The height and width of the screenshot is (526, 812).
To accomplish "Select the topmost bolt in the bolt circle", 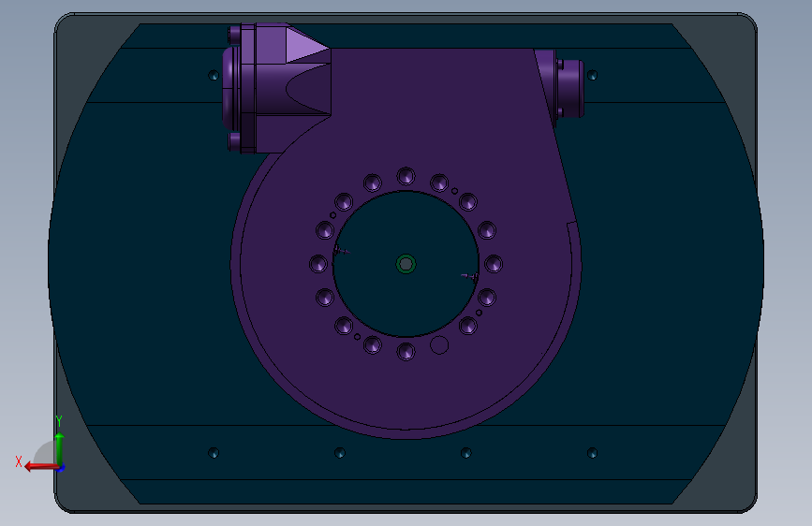I will tap(406, 176).
